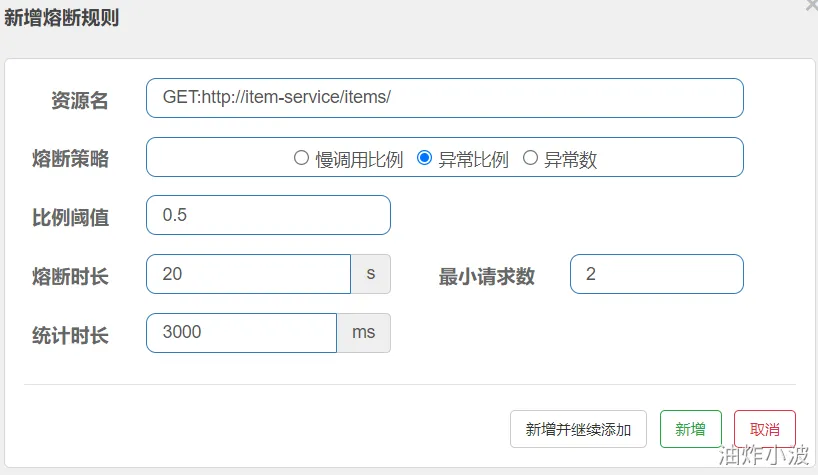Click the 资源名 input field

pyautogui.click(x=444, y=98)
